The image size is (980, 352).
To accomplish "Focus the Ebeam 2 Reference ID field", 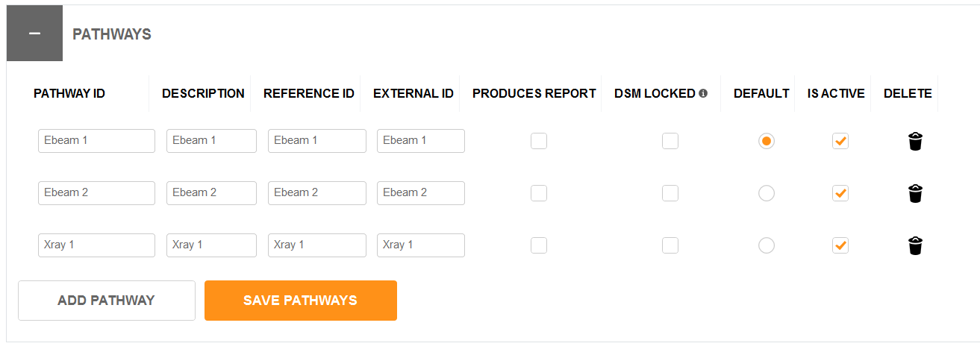I will (x=317, y=193).
